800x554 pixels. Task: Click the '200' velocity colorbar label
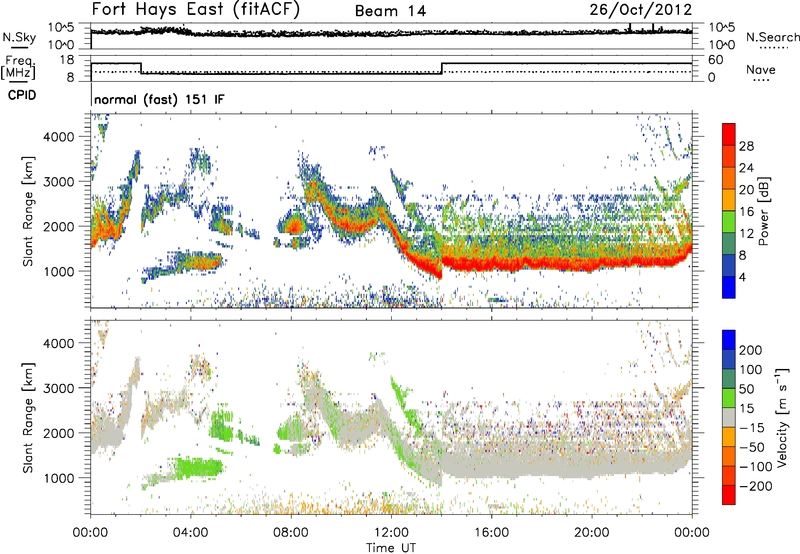751,350
